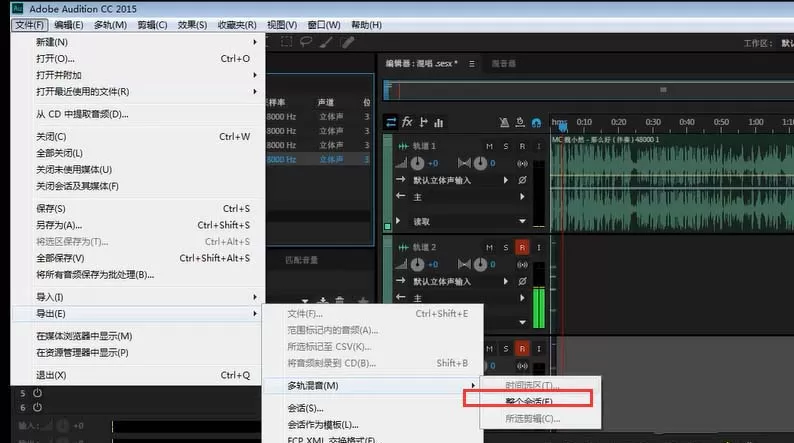Click the stopwatch icon in editor toolbar

tap(520, 122)
